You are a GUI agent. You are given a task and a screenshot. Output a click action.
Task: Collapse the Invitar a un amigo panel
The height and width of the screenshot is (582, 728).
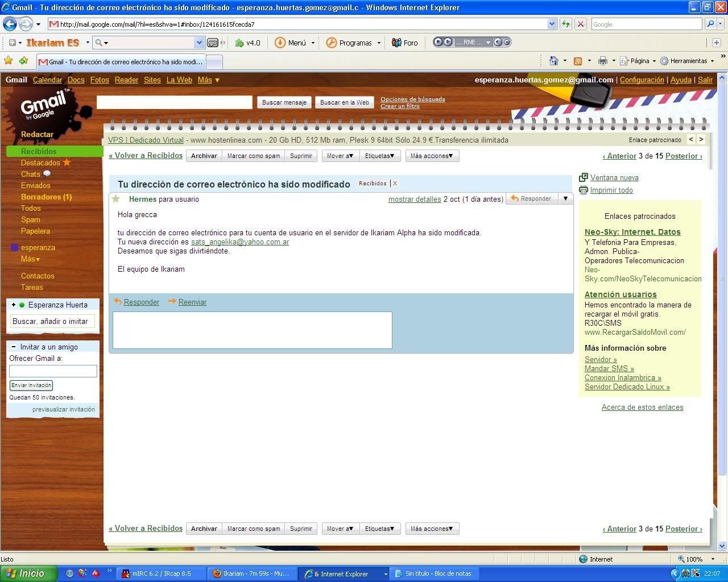pos(14,347)
